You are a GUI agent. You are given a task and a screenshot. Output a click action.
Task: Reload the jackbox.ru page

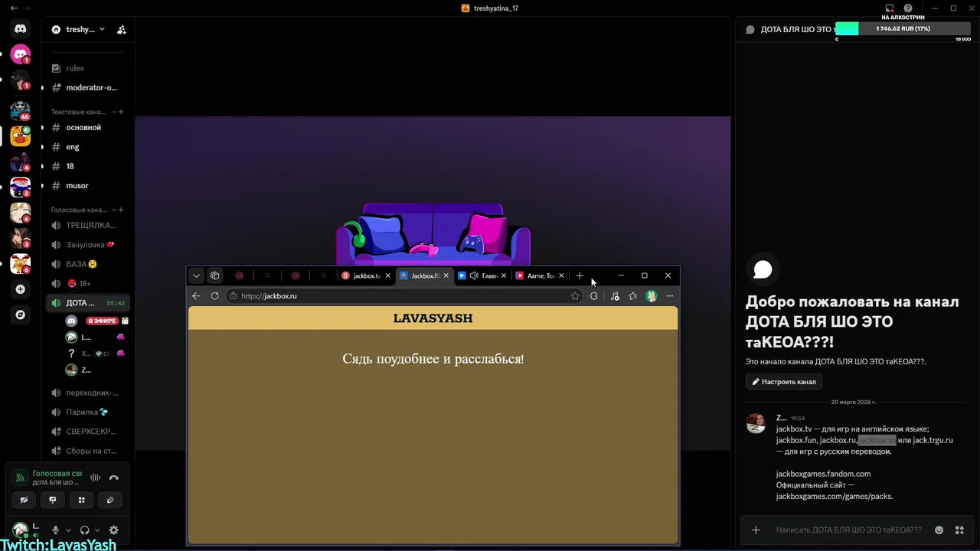(x=215, y=296)
